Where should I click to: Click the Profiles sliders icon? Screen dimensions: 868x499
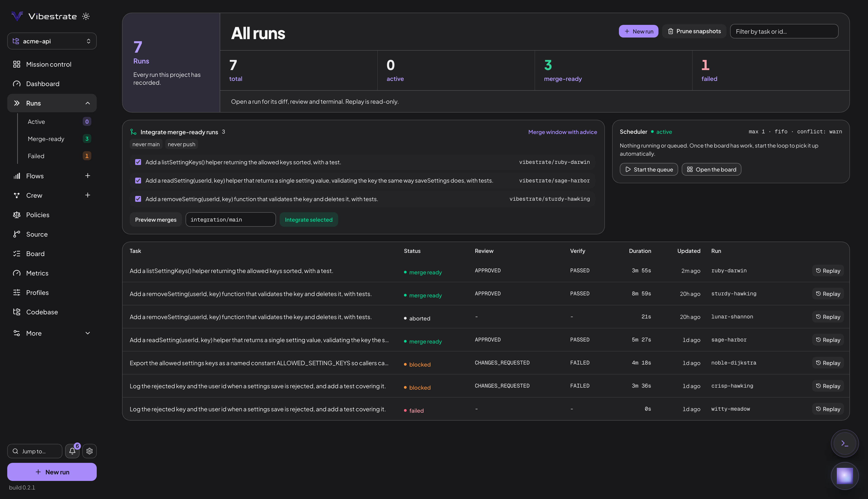pos(17,292)
